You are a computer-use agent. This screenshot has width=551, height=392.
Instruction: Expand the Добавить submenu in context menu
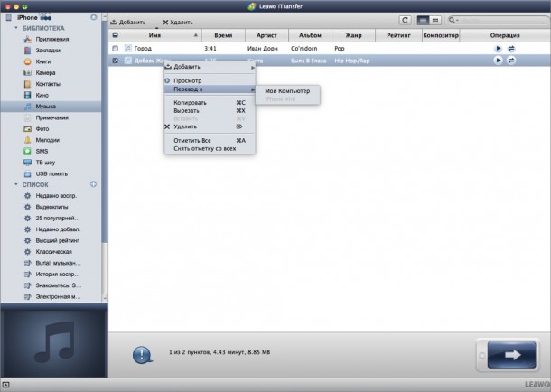(x=210, y=67)
